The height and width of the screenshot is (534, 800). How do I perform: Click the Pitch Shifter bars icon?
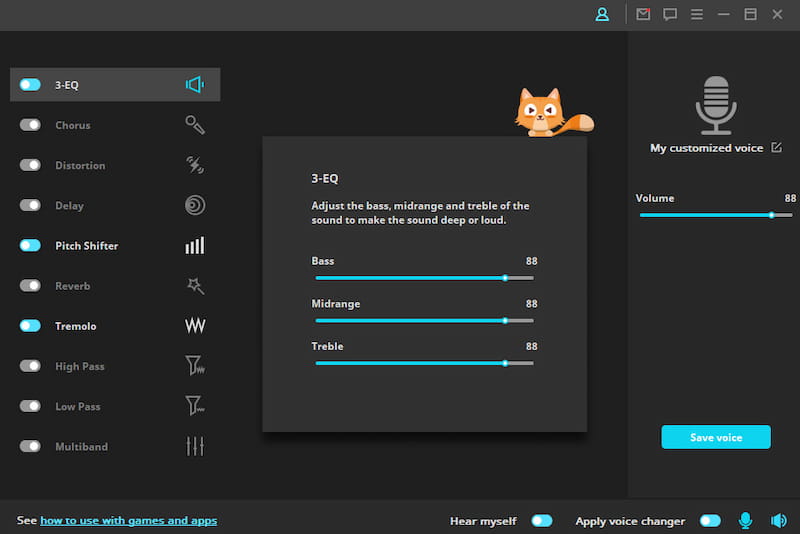(195, 245)
